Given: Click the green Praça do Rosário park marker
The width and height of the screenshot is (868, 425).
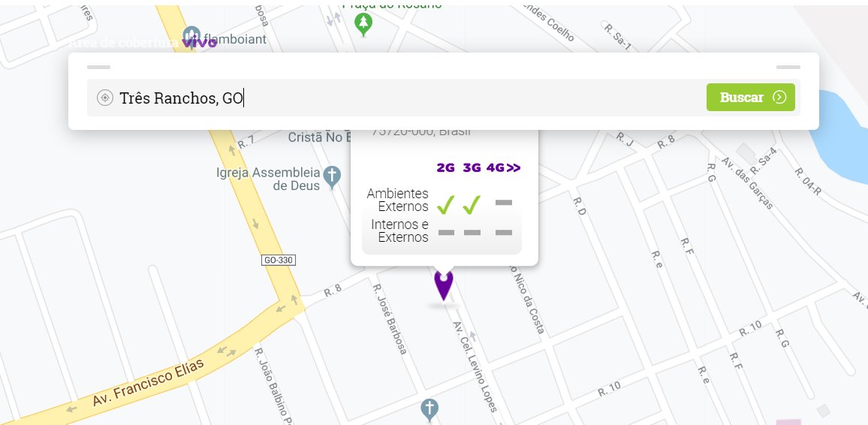Looking at the screenshot, I should 363,24.
